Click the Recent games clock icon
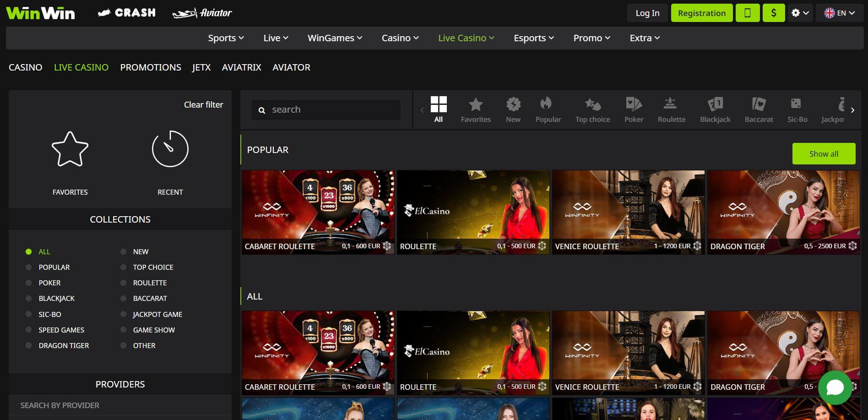The height and width of the screenshot is (420, 868). coord(170,148)
